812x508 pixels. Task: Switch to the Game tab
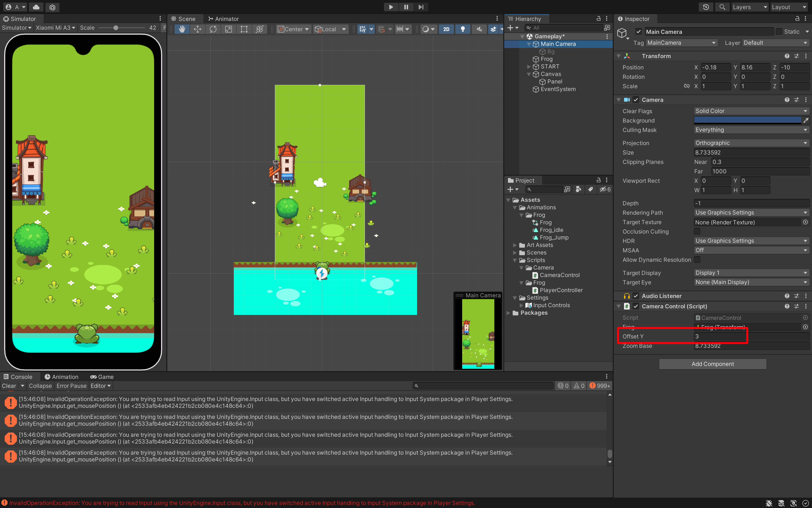tap(102, 377)
